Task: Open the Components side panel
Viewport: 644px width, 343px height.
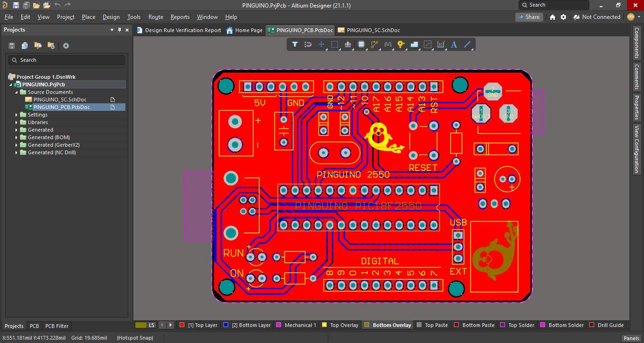Action: coord(636,42)
